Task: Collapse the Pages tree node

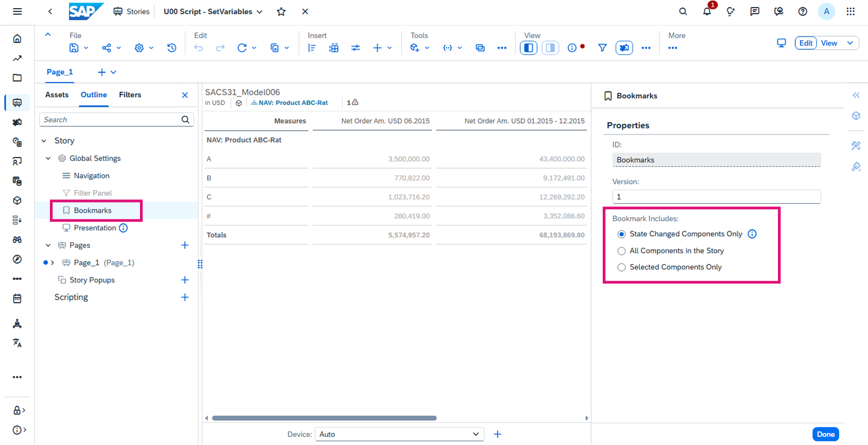Action: (x=48, y=246)
